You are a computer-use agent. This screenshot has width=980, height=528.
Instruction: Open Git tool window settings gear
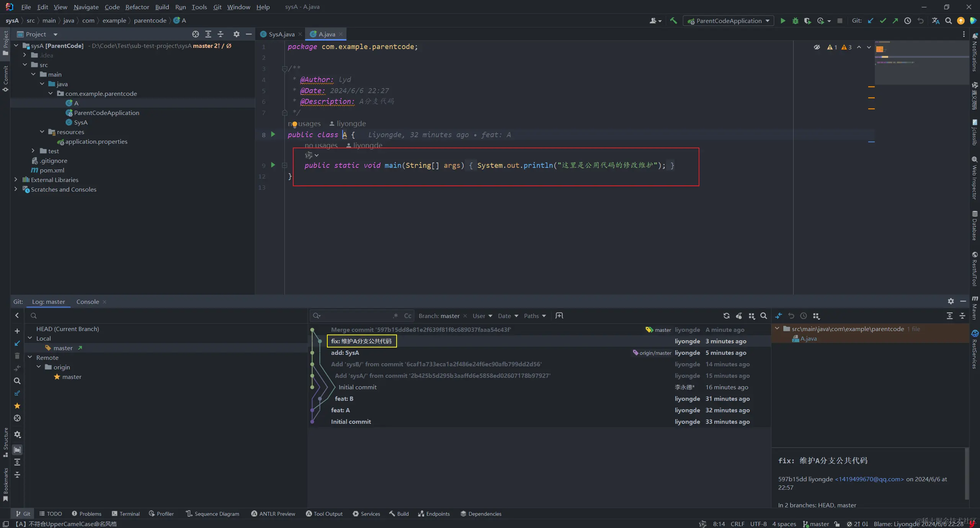[x=951, y=302]
